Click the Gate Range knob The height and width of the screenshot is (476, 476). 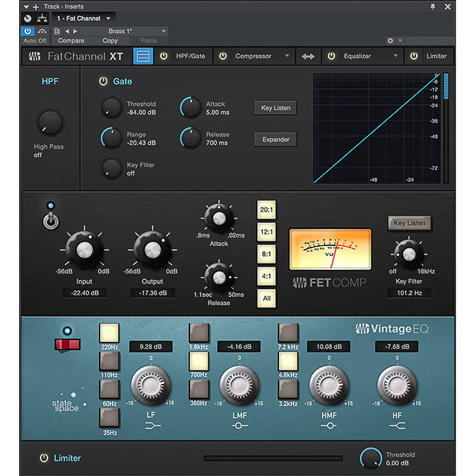tap(112, 138)
